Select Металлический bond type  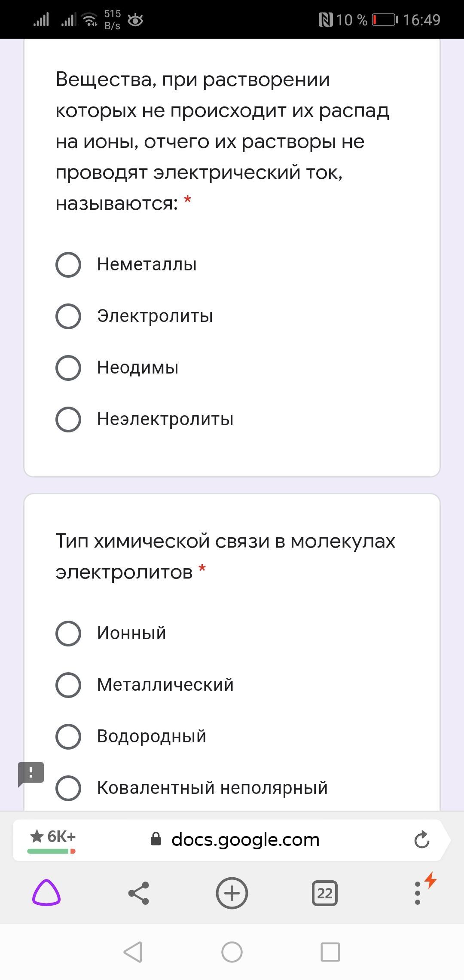(x=68, y=685)
